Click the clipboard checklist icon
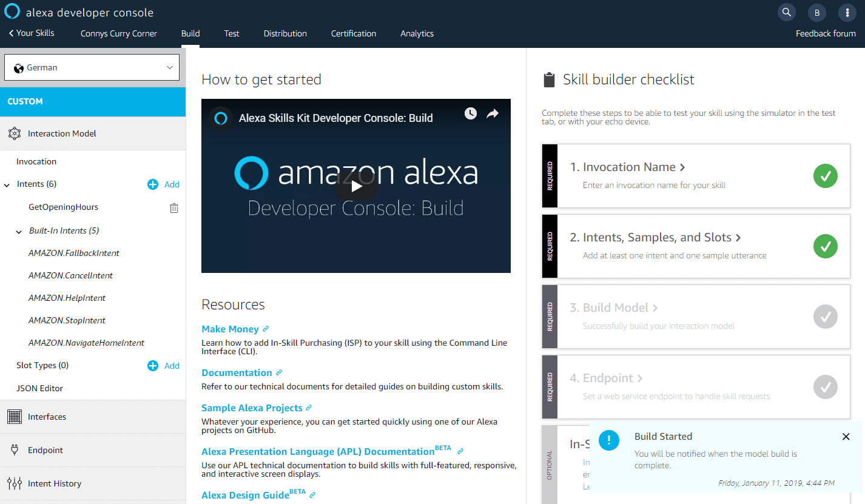The image size is (865, 504). point(549,80)
